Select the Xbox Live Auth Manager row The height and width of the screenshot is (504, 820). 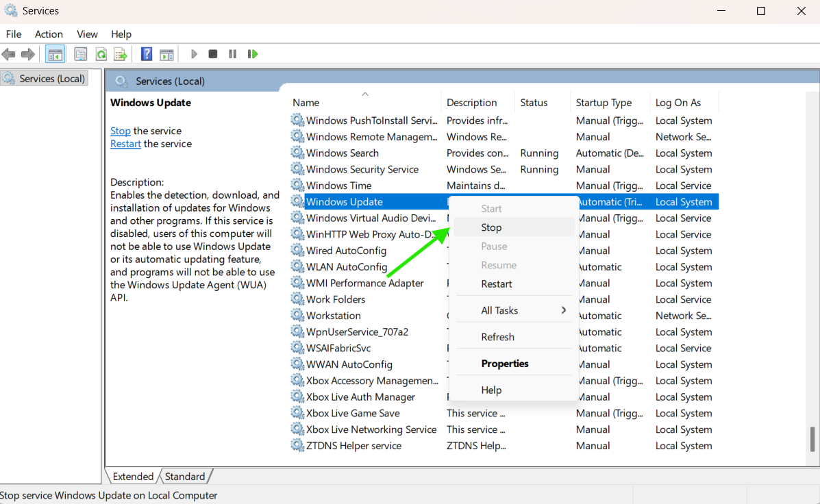[x=505, y=396]
